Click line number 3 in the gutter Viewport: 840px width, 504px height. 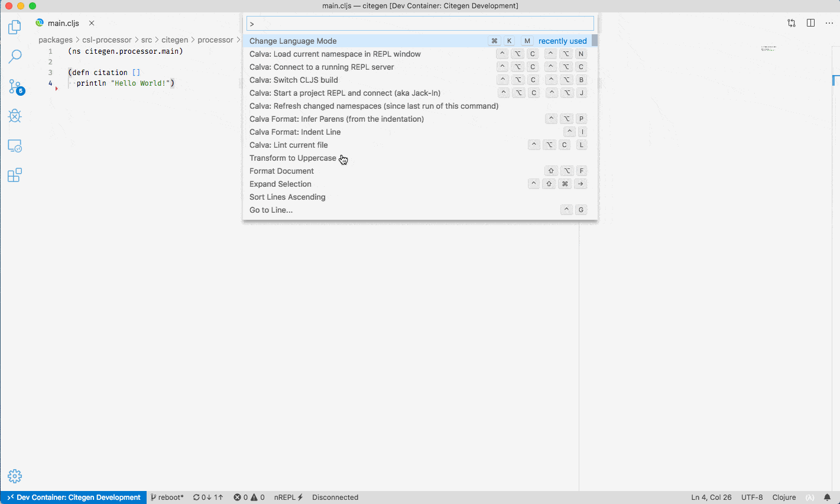pyautogui.click(x=50, y=73)
